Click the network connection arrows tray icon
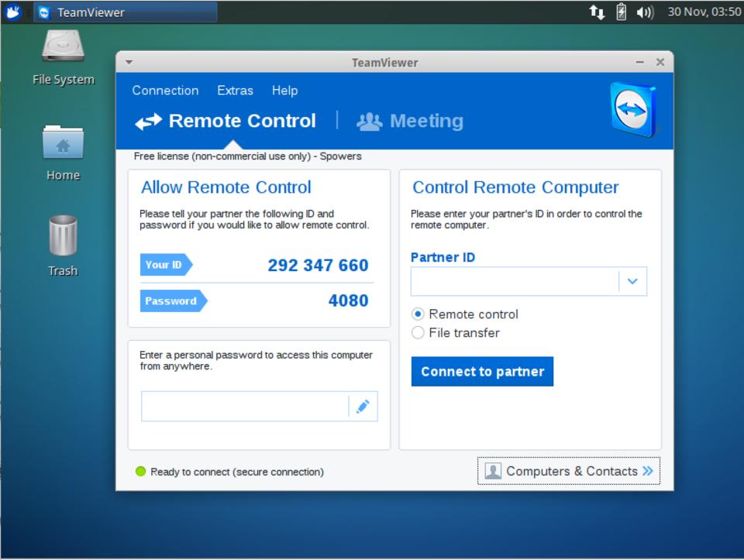 (x=597, y=12)
